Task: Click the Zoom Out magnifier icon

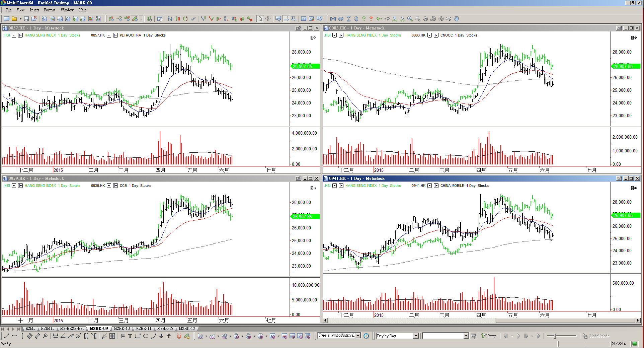Action: [417, 19]
